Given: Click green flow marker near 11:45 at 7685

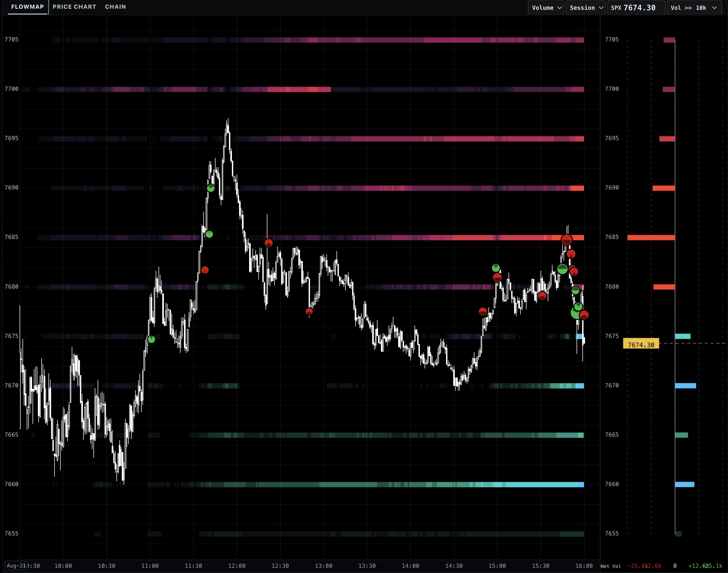Looking at the screenshot, I should (209, 234).
